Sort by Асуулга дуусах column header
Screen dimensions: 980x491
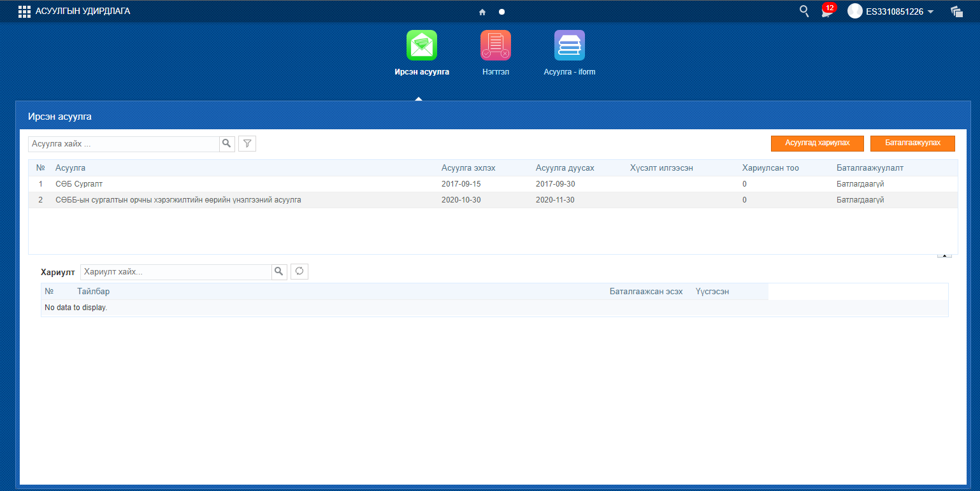[565, 168]
